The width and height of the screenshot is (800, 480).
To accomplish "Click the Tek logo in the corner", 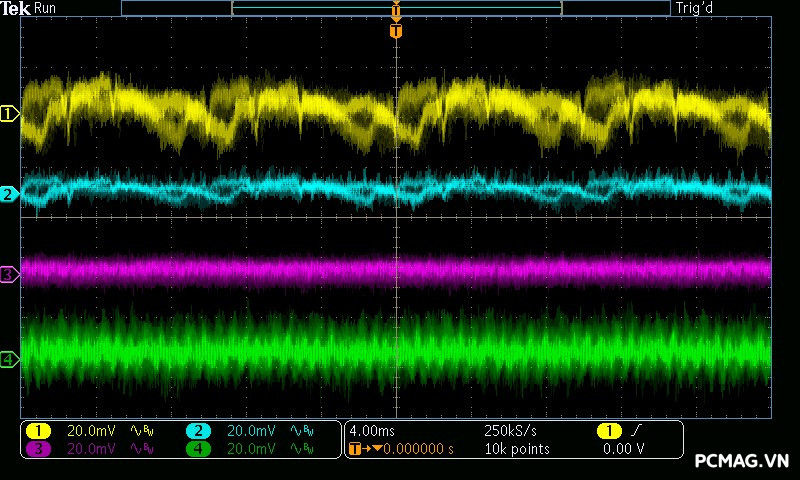I will point(16,9).
